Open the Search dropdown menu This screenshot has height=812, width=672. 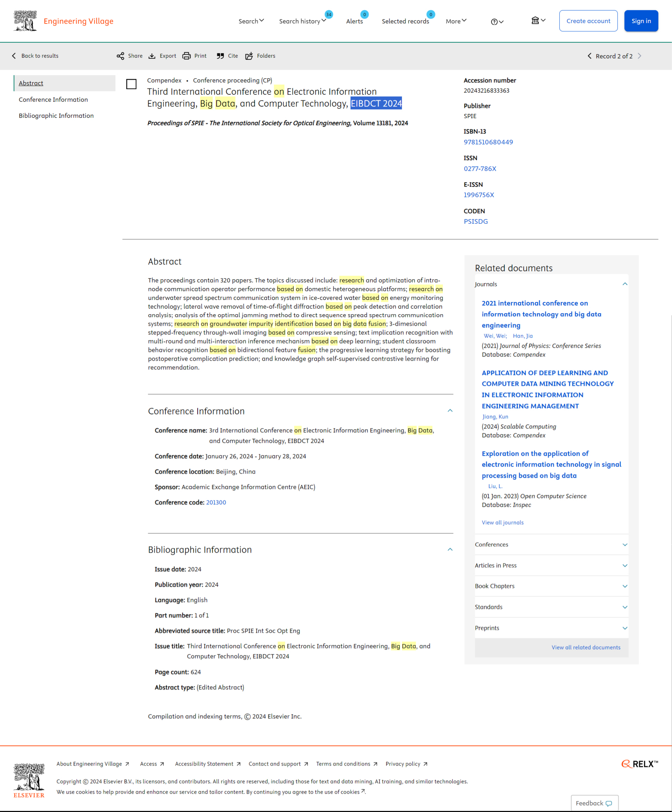251,21
